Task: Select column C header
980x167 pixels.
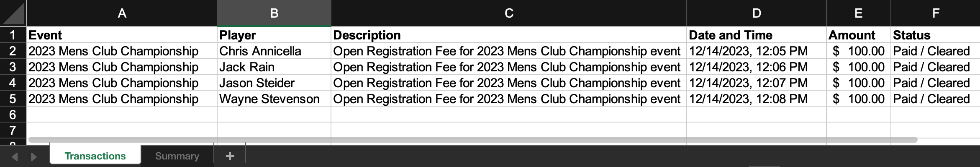Action: click(509, 13)
